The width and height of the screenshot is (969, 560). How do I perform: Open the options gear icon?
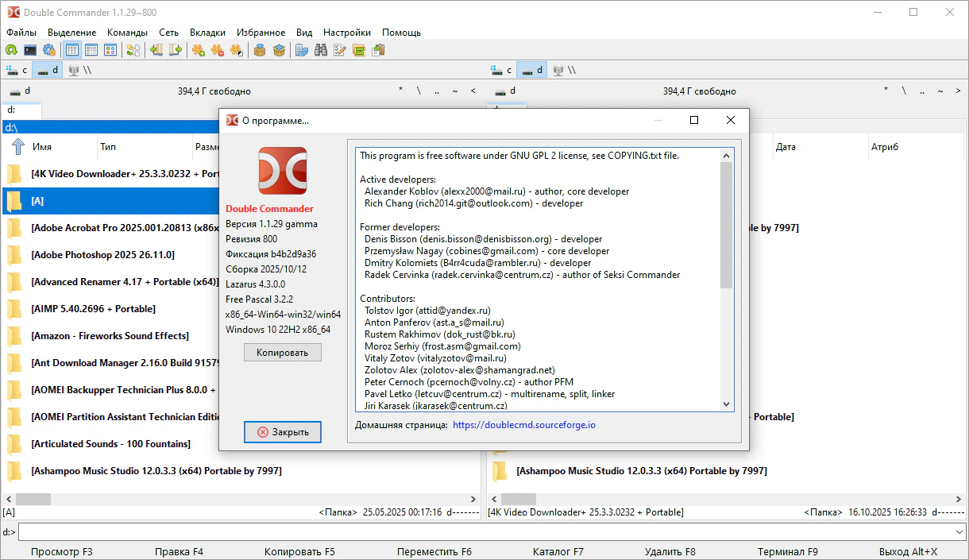49,50
